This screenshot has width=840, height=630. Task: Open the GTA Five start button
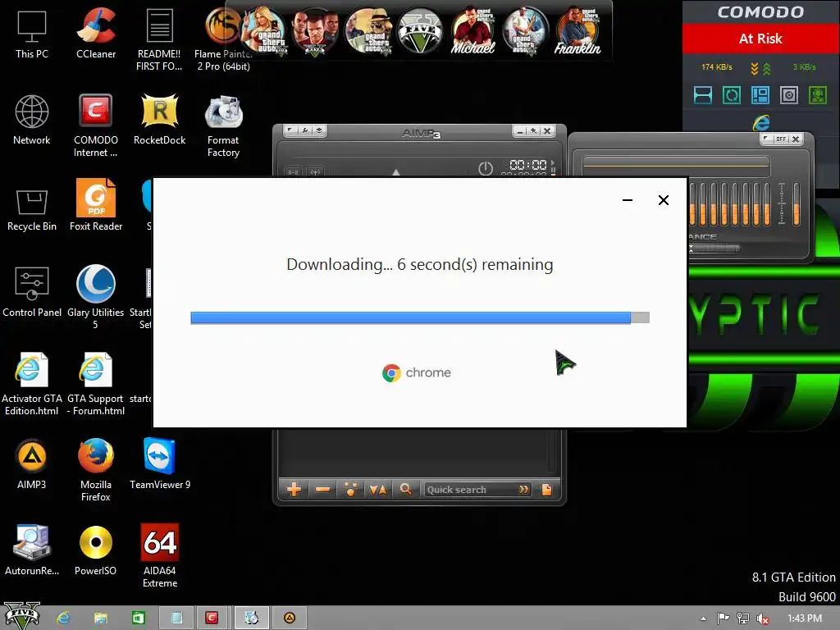(x=22, y=616)
